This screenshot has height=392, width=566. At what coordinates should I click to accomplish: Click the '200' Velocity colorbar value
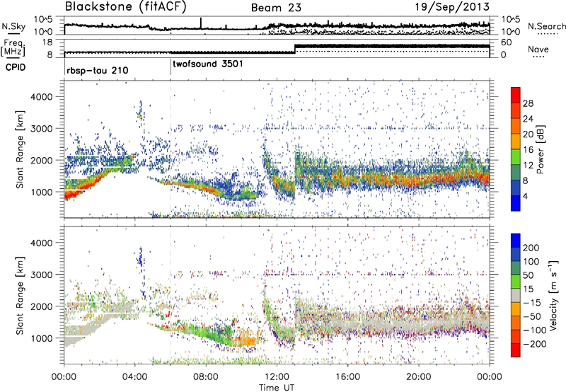point(531,248)
